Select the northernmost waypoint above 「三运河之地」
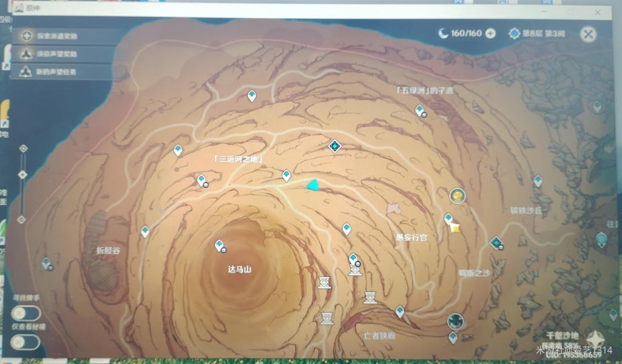 click(251, 96)
